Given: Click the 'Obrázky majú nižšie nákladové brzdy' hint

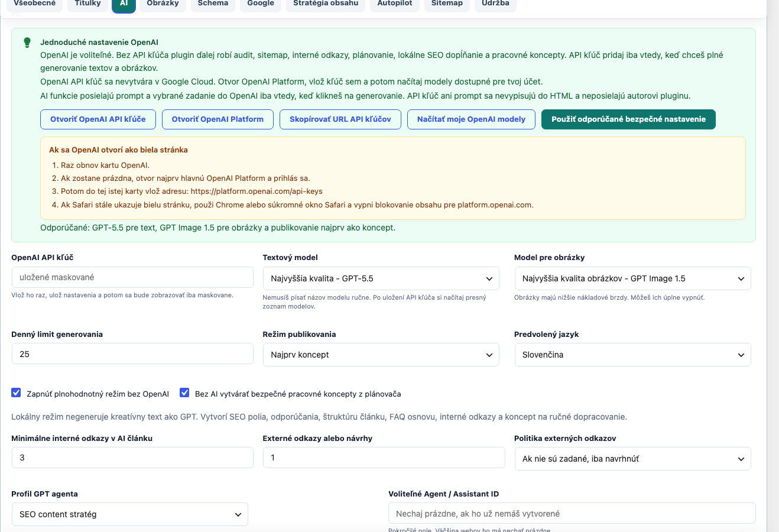Looking at the screenshot, I should coord(609,298).
